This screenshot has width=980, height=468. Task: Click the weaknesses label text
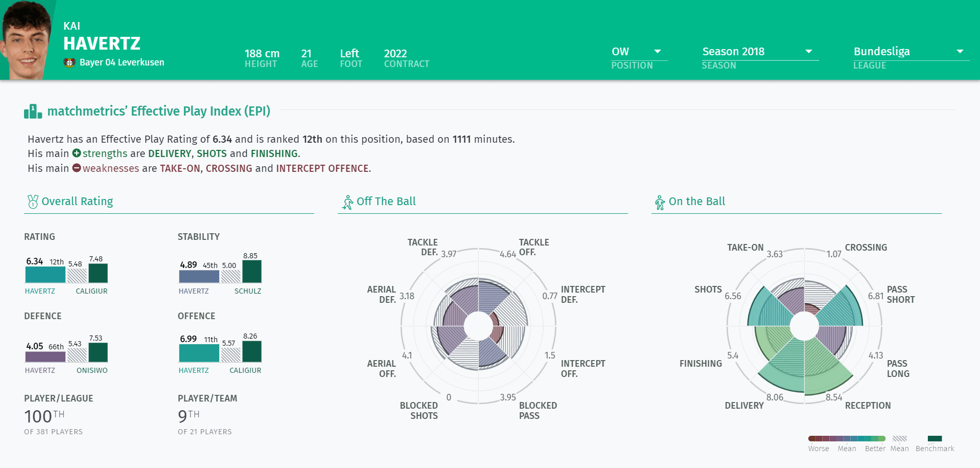point(111,168)
